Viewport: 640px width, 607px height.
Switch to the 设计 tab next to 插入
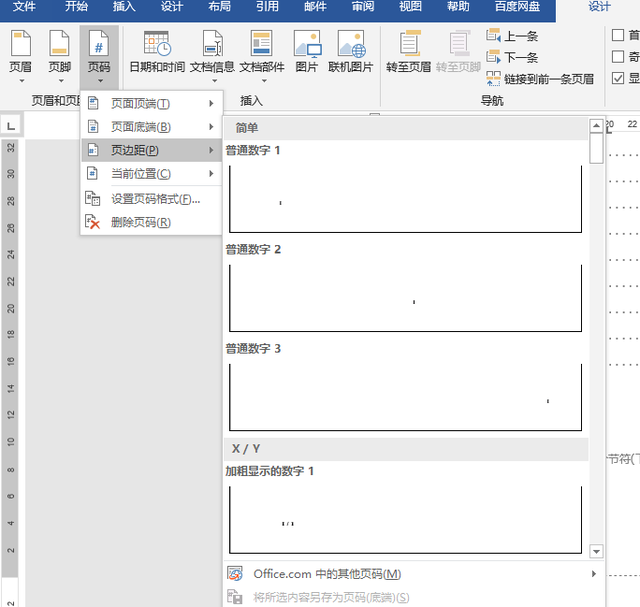171,7
